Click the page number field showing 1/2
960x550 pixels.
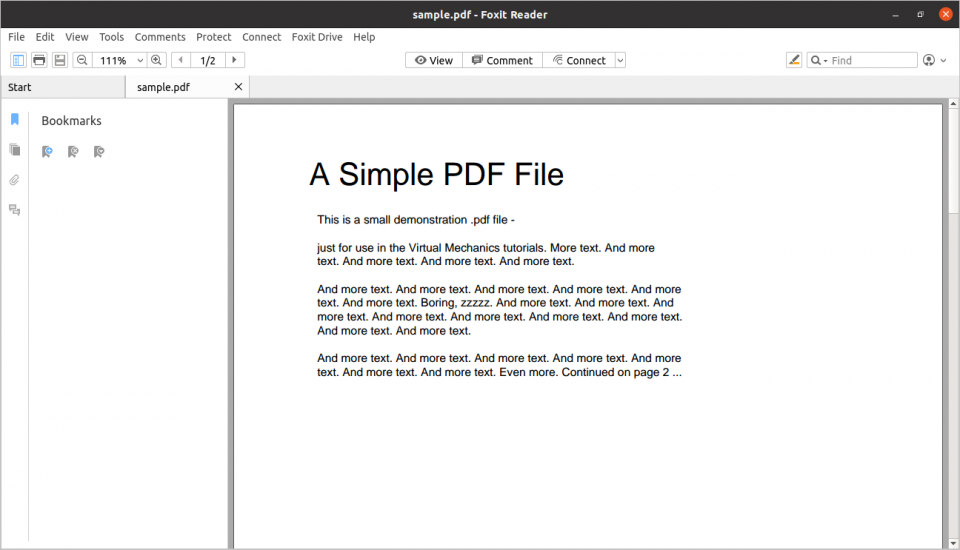pos(208,60)
